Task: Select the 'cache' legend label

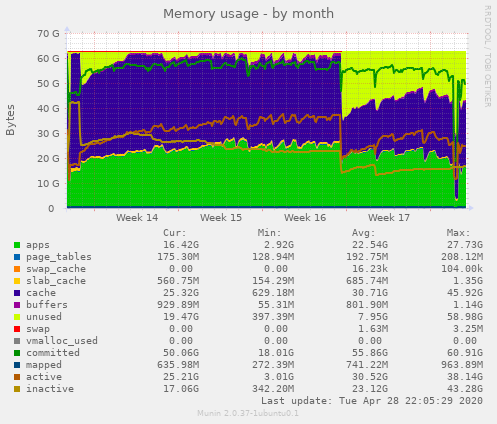Action: point(41,293)
